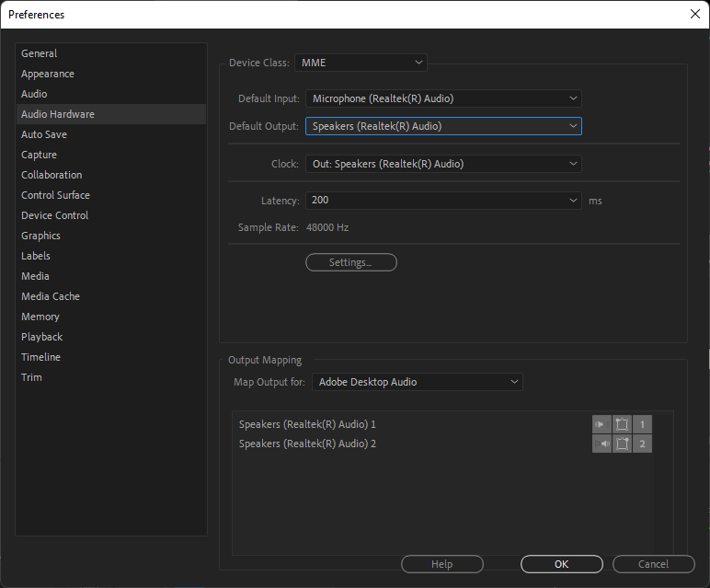
Task: Click the Cancel button
Action: click(x=653, y=564)
